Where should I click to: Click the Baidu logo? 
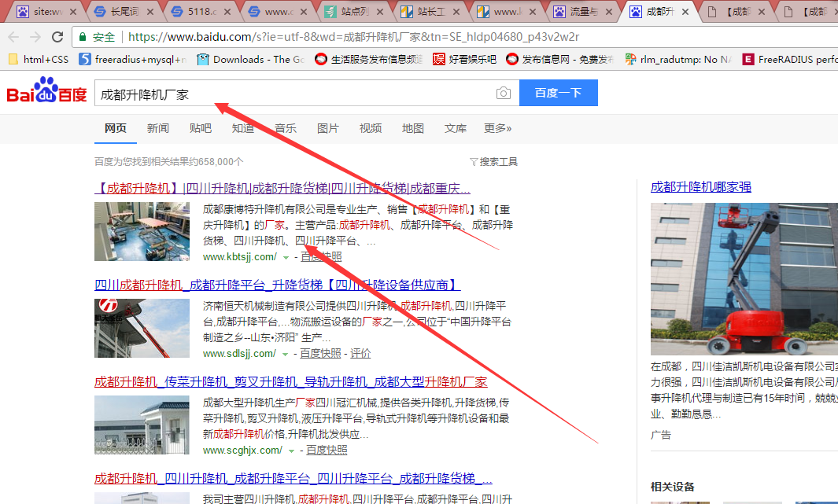pos(46,90)
